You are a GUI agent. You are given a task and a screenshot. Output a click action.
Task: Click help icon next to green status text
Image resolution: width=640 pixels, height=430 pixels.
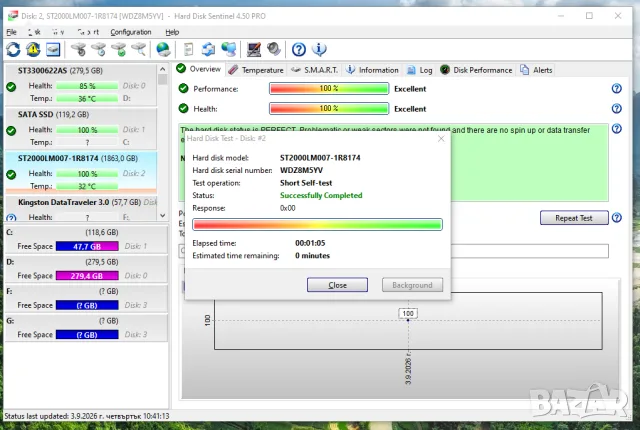pos(616,129)
